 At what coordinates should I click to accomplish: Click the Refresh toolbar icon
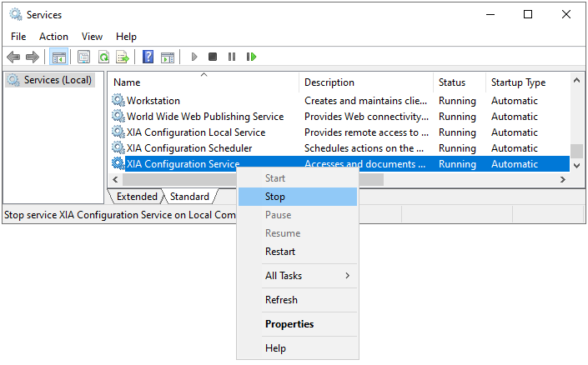(x=103, y=57)
